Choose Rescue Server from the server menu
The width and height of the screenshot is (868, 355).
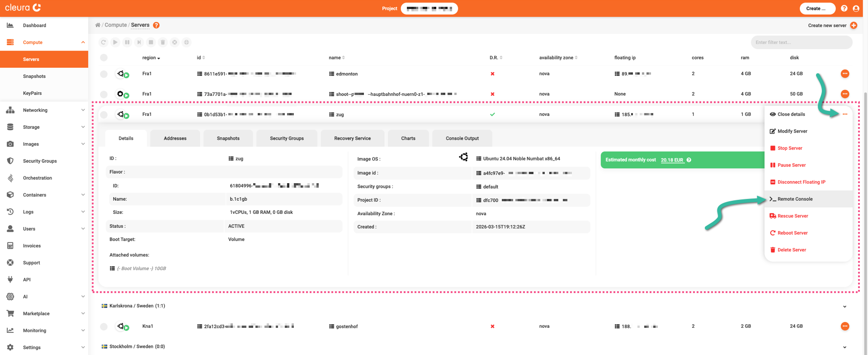click(x=808, y=216)
